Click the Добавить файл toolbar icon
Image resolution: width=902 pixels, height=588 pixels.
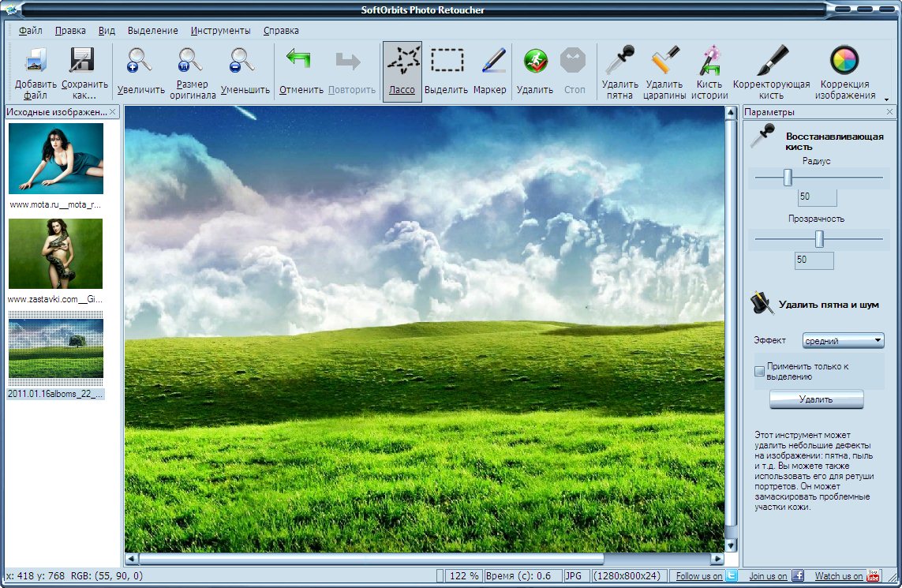[36, 63]
